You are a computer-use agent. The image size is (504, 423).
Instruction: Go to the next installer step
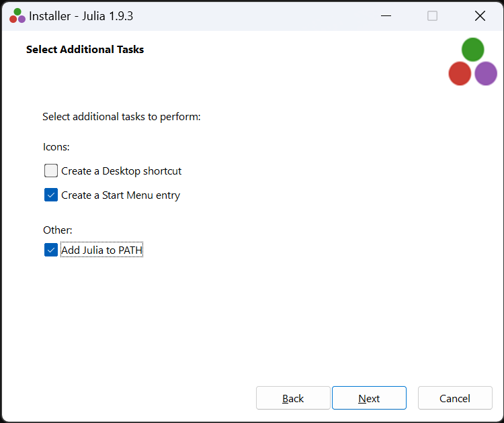(369, 398)
